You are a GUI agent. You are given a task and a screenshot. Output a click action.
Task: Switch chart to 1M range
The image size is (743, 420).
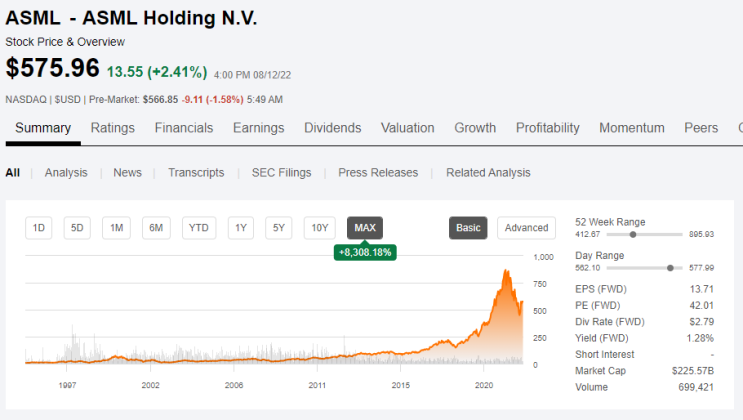117,228
